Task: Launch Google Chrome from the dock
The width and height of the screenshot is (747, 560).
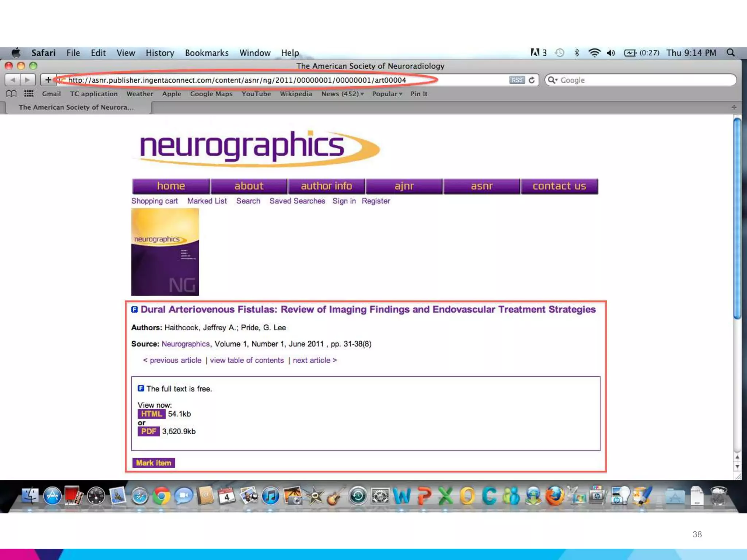Action: tap(161, 497)
